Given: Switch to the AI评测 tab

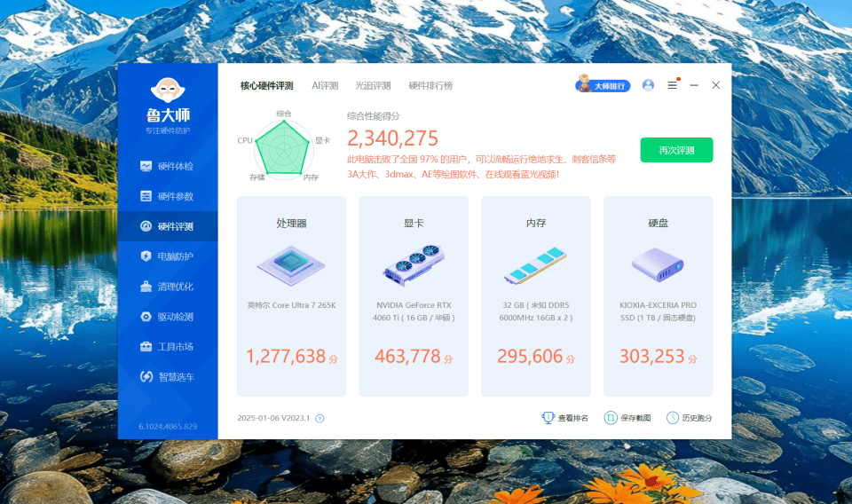Looking at the screenshot, I should (x=325, y=86).
